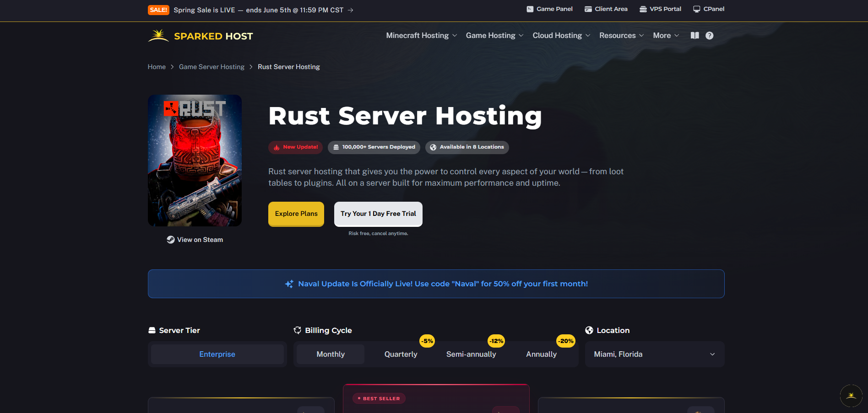Screen dimensions: 868x413
Task: Open the Game Panel link
Action: pyautogui.click(x=550, y=9)
